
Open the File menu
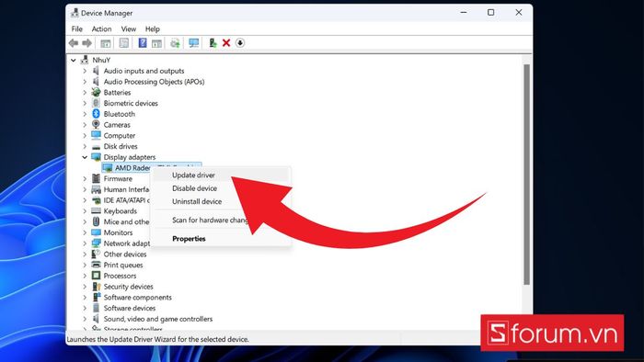pyautogui.click(x=76, y=28)
